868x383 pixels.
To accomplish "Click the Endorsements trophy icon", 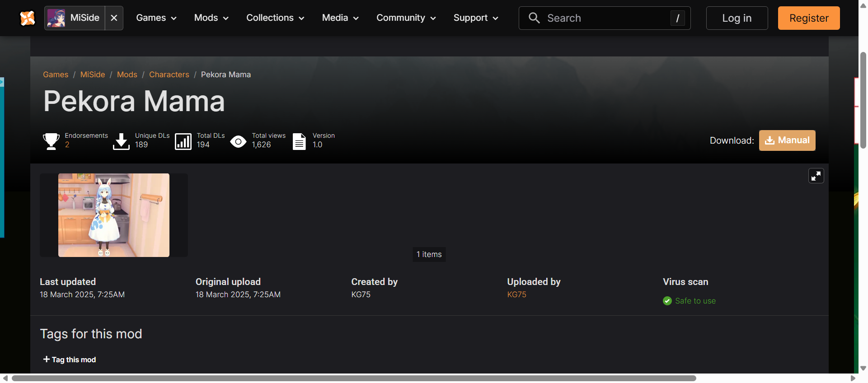I will [51, 141].
